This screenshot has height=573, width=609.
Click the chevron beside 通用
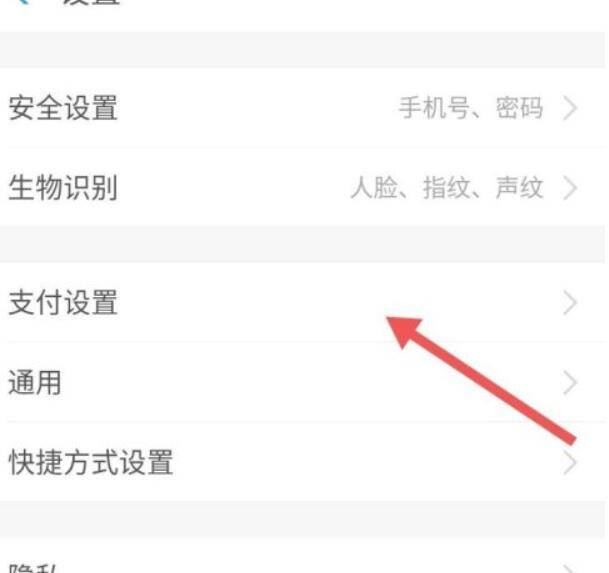pyautogui.click(x=570, y=383)
